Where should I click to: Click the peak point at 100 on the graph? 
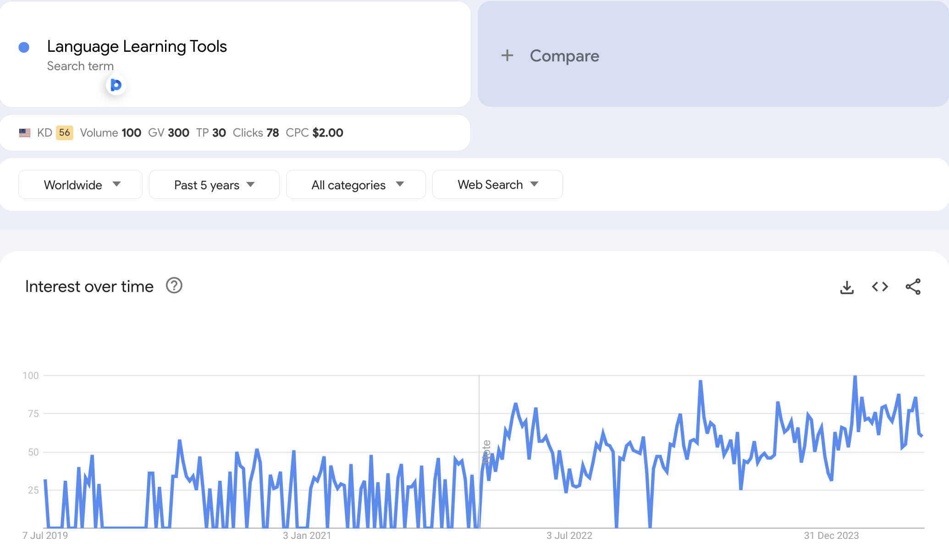(x=855, y=377)
